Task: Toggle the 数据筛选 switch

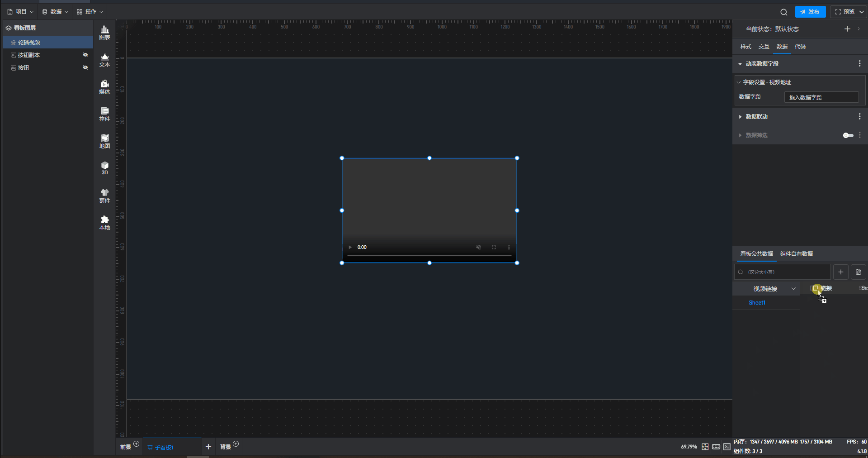Action: click(848, 135)
